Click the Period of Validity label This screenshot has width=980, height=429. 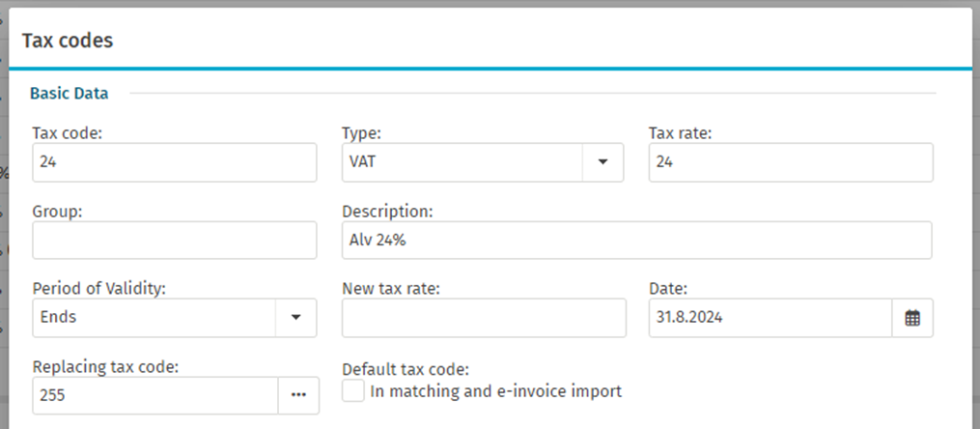(98, 289)
